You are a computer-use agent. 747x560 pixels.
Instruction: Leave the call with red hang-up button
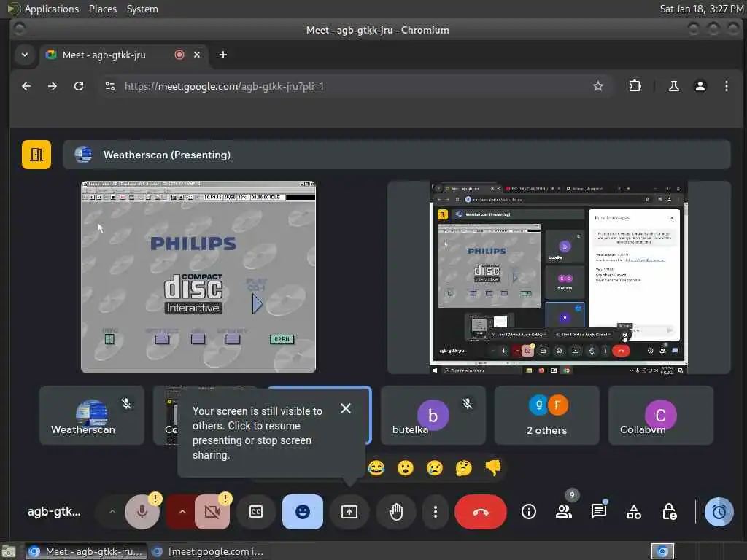pos(480,512)
